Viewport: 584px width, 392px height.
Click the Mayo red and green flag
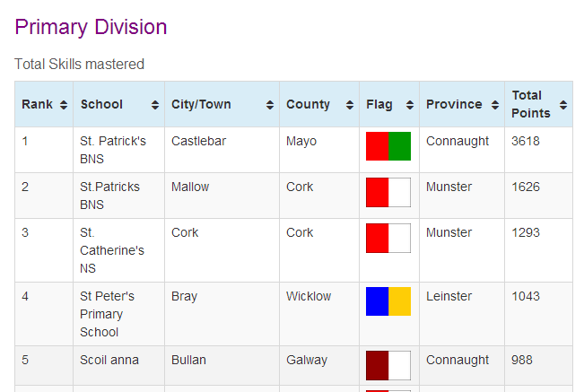click(x=388, y=146)
